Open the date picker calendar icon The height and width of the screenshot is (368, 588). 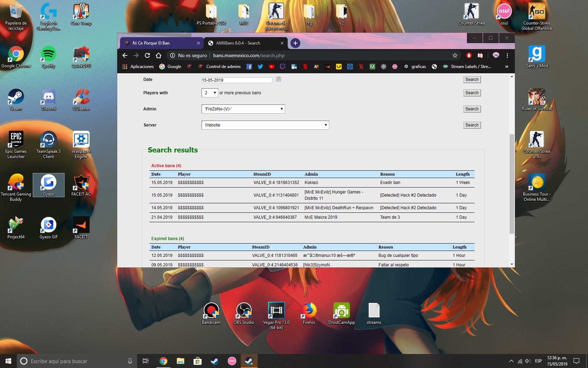[278, 79]
